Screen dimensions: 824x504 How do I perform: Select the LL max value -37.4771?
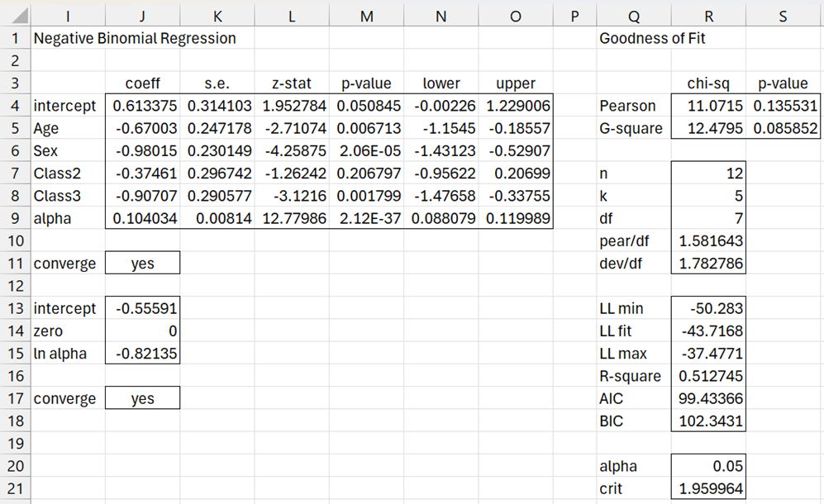708,354
